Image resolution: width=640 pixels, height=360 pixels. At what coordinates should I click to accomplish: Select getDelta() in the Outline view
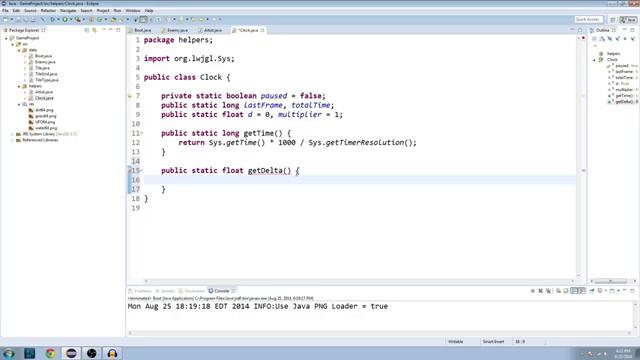pos(624,102)
